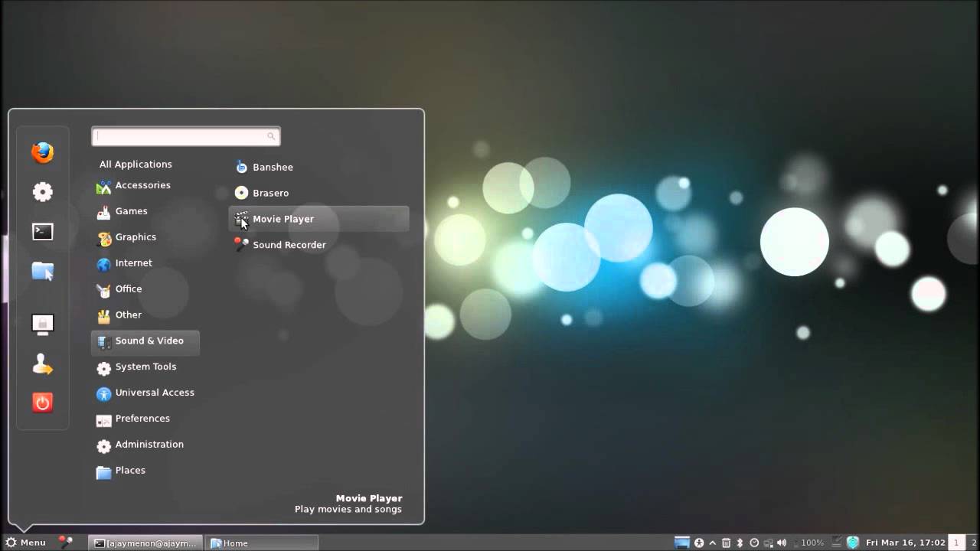Select the Sound & Video category
This screenshot has width=980, height=551.
click(145, 342)
